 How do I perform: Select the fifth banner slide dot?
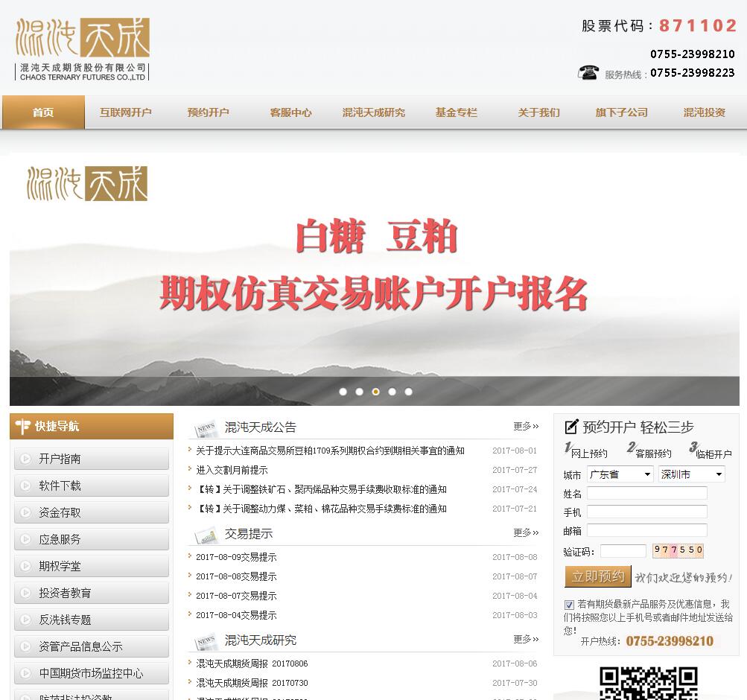tap(408, 392)
